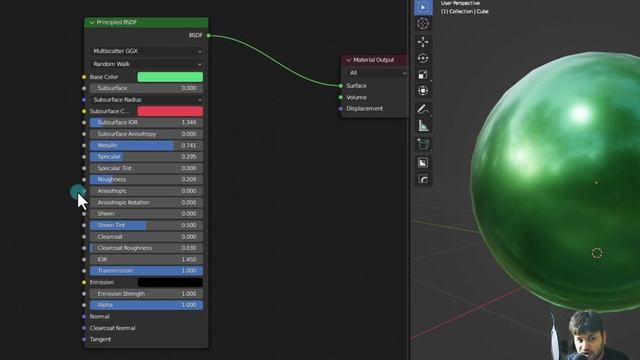Viewport: 640px width, 360px height.
Task: Select the Material Output node header
Action: tap(376, 60)
